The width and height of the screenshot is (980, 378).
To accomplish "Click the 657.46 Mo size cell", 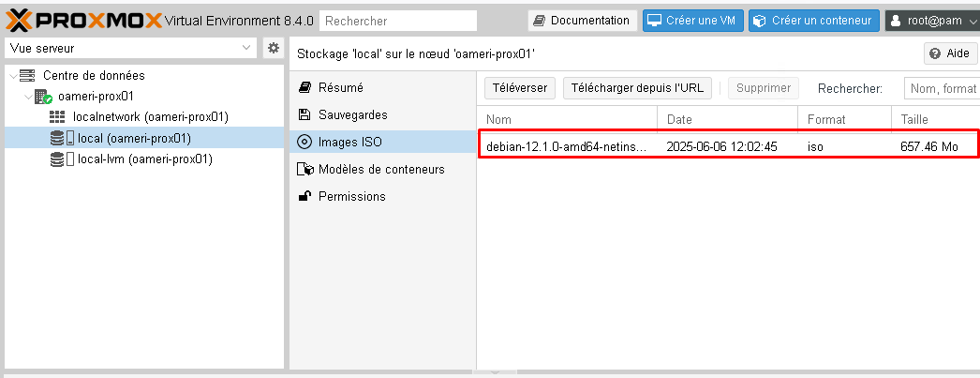I will click(x=928, y=147).
